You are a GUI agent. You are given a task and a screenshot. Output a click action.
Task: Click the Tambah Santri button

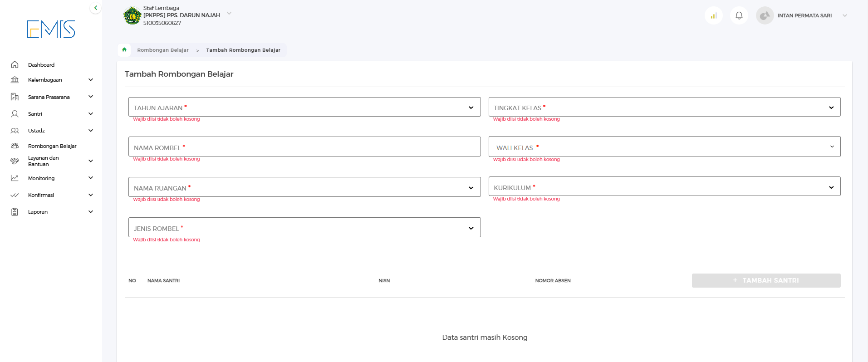pos(766,280)
